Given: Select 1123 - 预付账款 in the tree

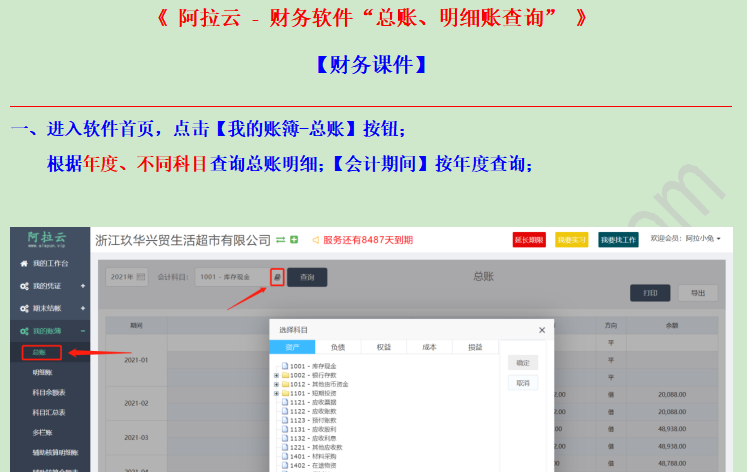Looking at the screenshot, I should point(313,421).
